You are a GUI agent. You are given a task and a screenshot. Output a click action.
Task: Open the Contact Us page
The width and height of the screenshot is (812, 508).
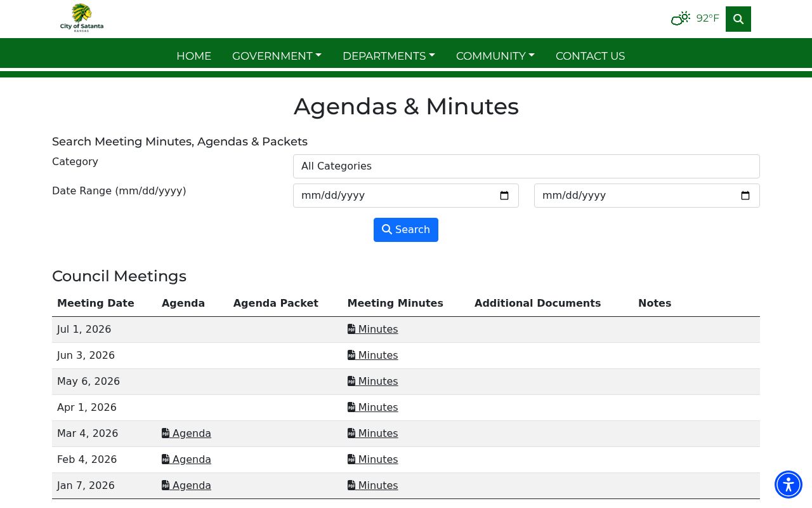[591, 56]
